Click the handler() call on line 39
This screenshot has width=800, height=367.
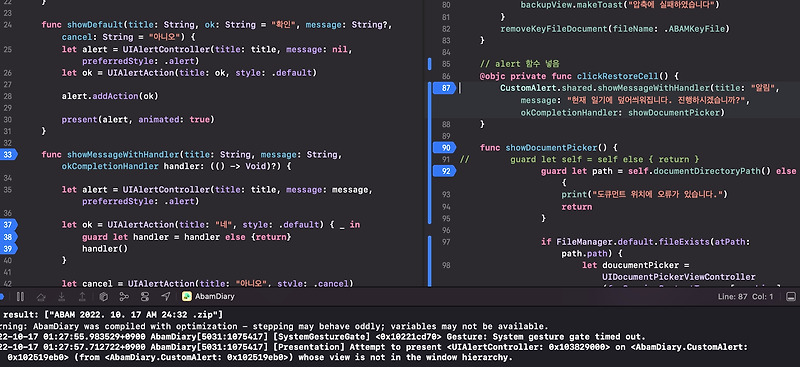[105, 249]
